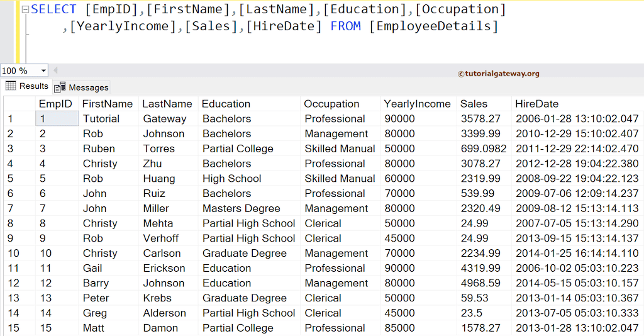
Task: Click the LastName cell Carlson
Action: tap(169, 253)
